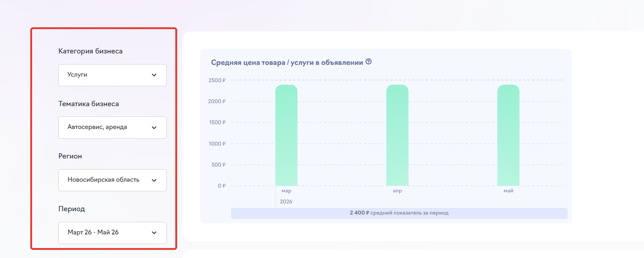Click the мар month label on the axis
The image size is (644, 258).
coord(286,191)
